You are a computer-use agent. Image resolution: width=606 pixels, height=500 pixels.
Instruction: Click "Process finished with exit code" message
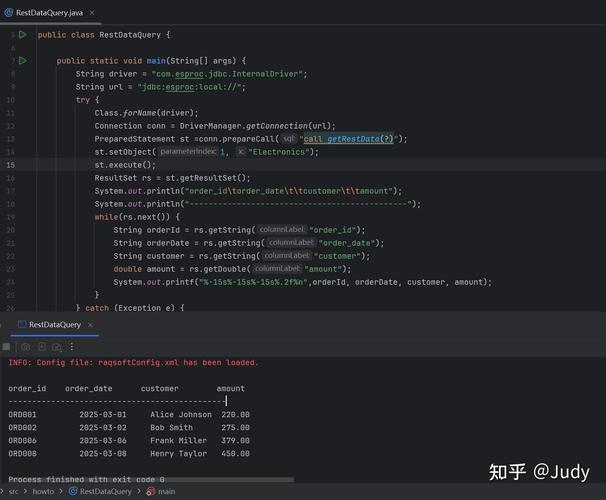coord(86,479)
